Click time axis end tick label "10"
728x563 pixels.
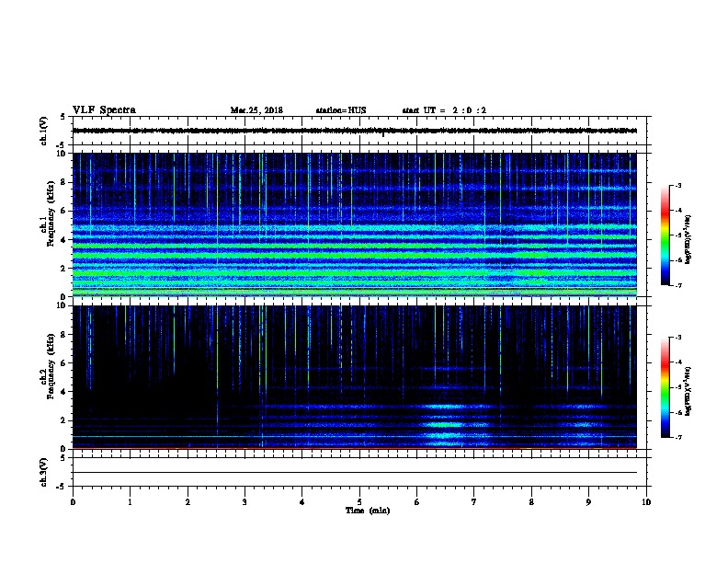point(646,502)
